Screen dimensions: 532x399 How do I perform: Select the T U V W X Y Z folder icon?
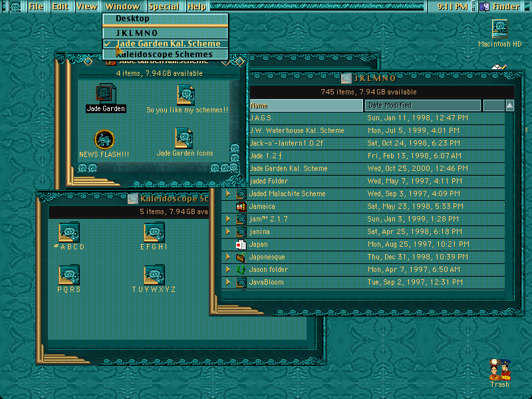[x=154, y=275]
